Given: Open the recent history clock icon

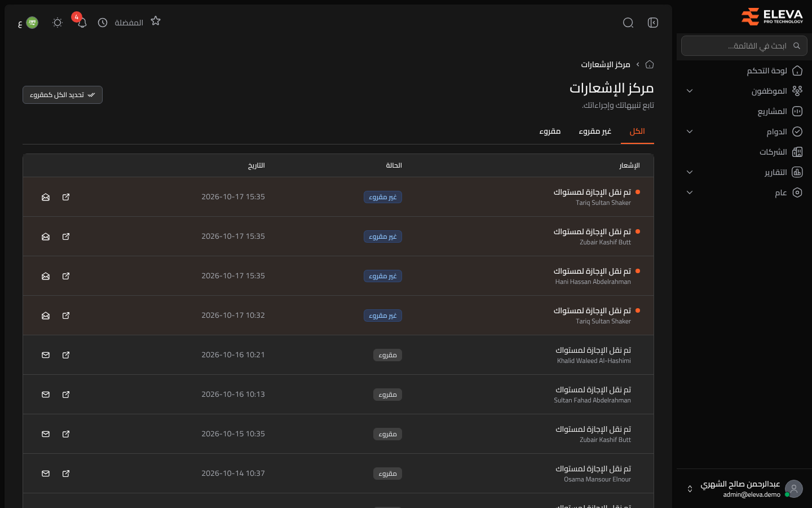Looking at the screenshot, I should point(103,23).
